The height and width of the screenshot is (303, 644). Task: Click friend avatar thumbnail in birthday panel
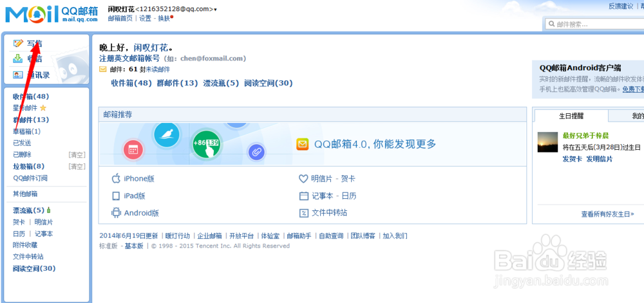(547, 142)
